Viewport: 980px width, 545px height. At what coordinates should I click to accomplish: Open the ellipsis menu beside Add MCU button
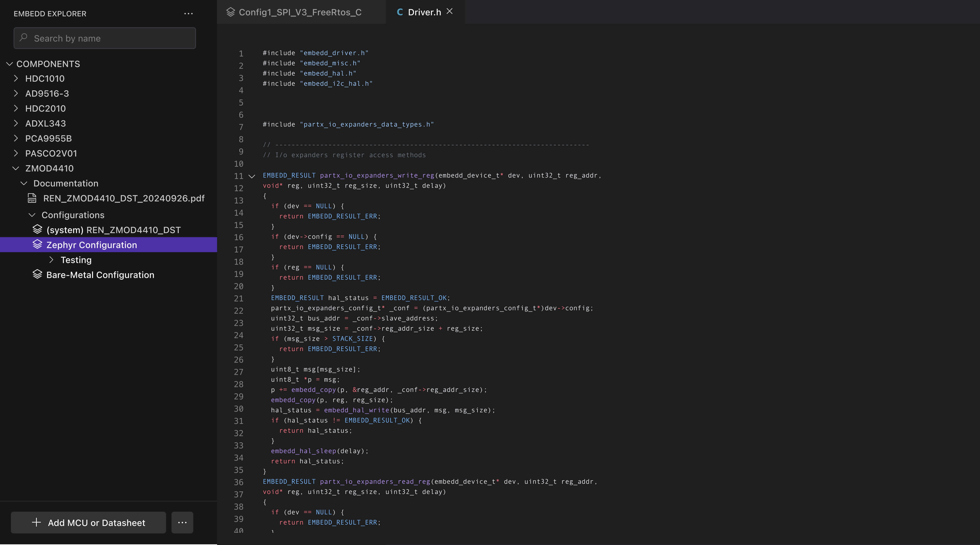tap(182, 522)
